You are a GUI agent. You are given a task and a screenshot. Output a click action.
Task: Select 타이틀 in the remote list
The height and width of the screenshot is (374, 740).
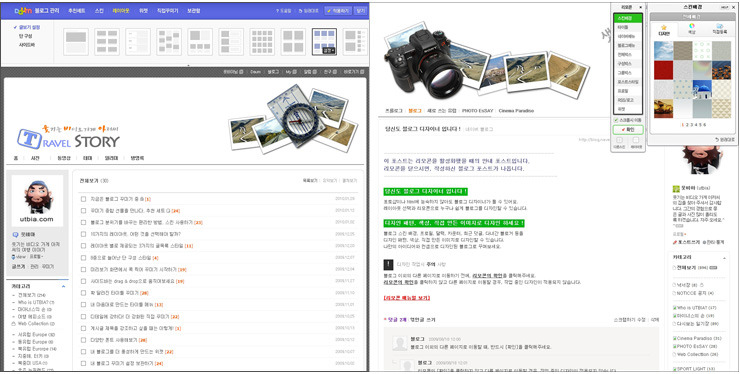tap(628, 27)
